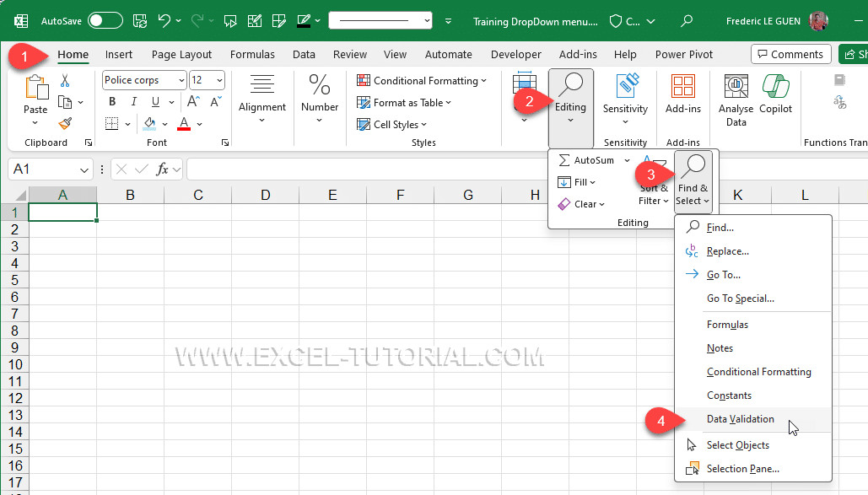Click the Excel logo icon
The height and width of the screenshot is (495, 868).
[21, 21]
